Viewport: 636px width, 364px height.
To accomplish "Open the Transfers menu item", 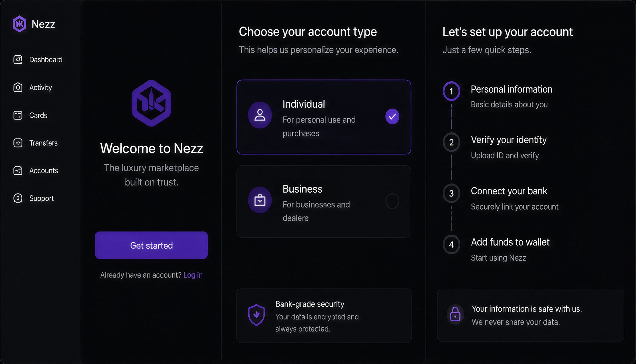I will tap(36, 143).
